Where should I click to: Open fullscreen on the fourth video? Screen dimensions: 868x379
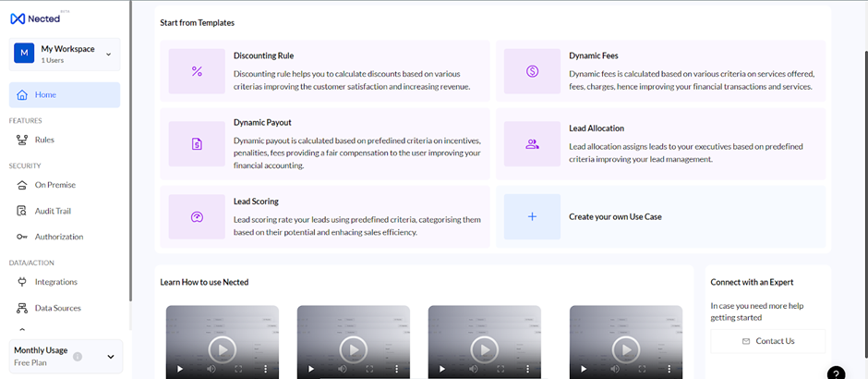[642, 369]
